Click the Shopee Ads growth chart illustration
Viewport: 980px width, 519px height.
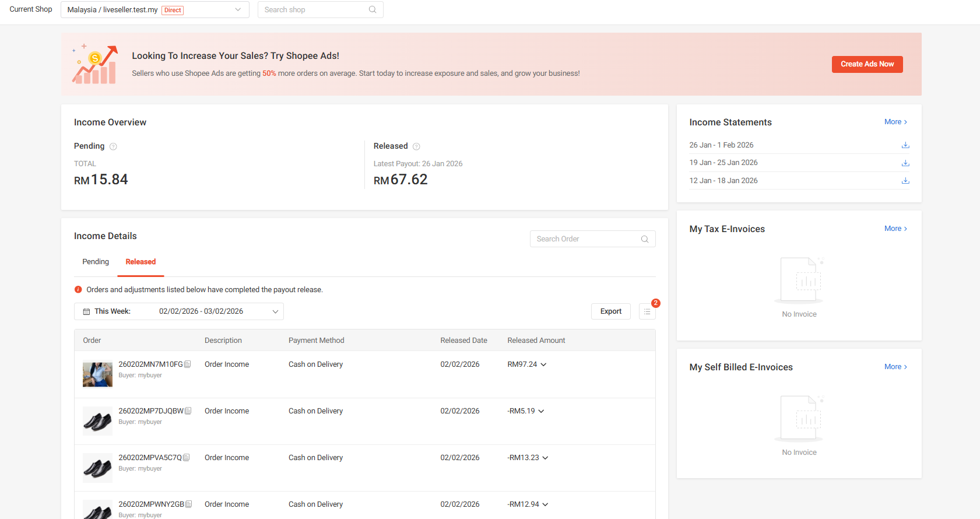pyautogui.click(x=94, y=64)
